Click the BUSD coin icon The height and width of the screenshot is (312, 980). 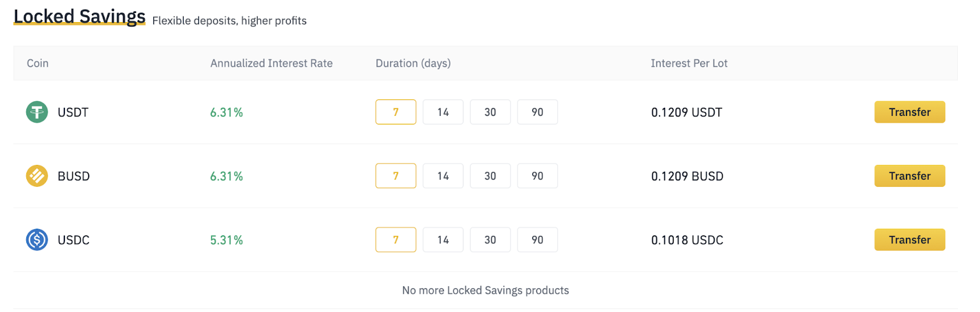tap(37, 176)
